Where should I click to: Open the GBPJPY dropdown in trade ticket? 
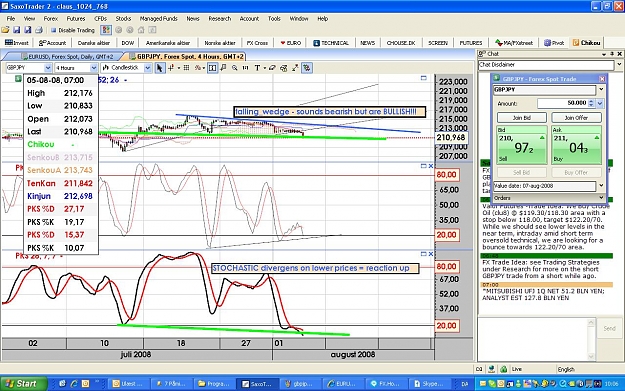[601, 90]
